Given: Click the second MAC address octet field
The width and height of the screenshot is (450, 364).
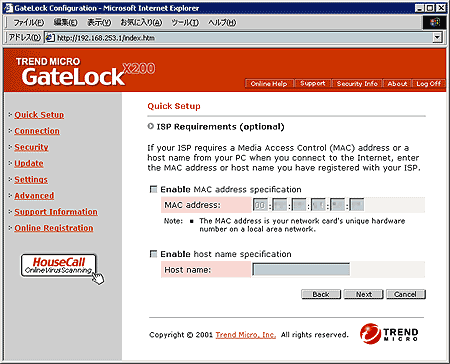Looking at the screenshot, I should [279, 205].
